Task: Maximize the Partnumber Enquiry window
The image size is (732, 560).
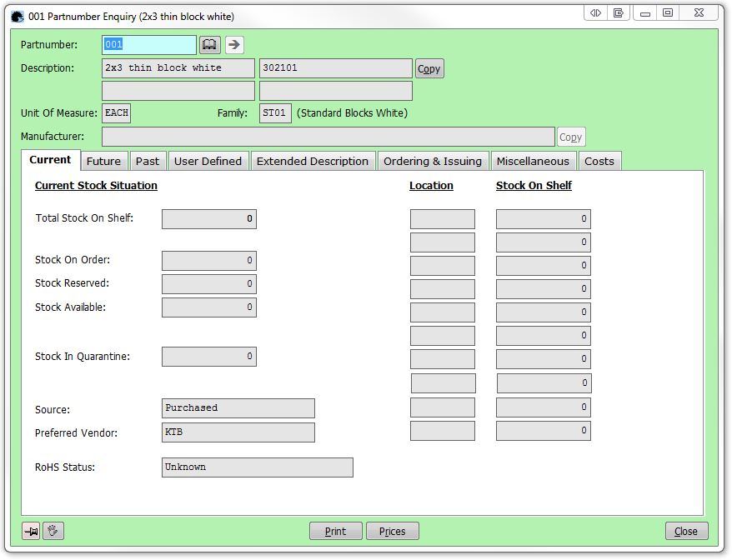Action: (x=668, y=13)
